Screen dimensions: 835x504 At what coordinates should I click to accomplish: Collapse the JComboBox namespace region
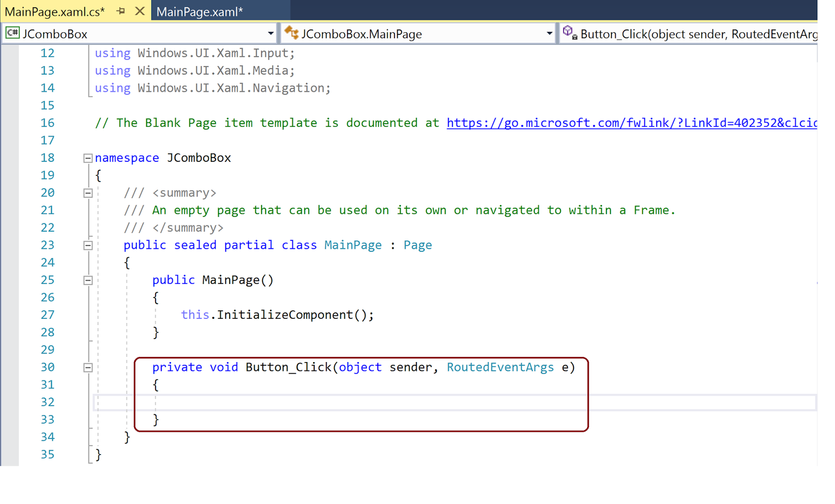tap(88, 158)
